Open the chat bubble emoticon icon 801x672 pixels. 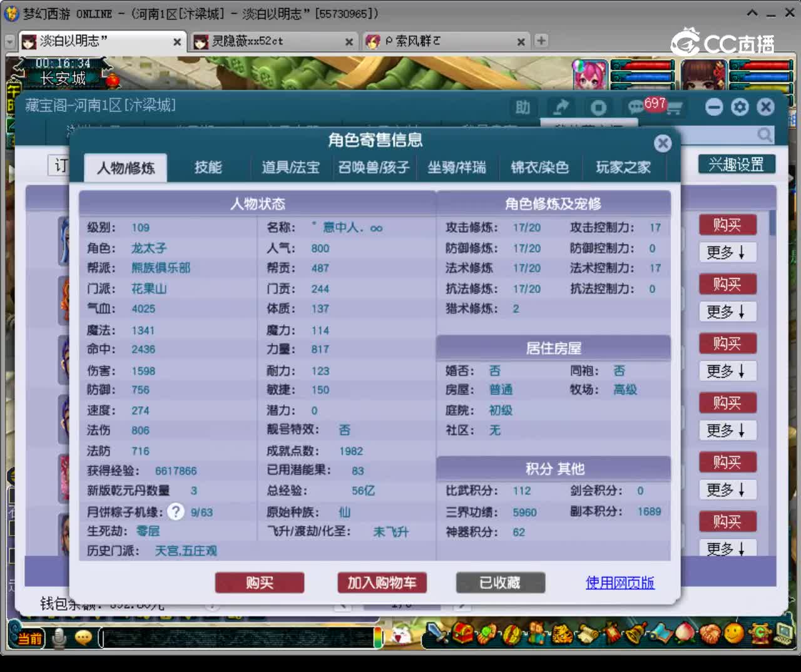83,638
